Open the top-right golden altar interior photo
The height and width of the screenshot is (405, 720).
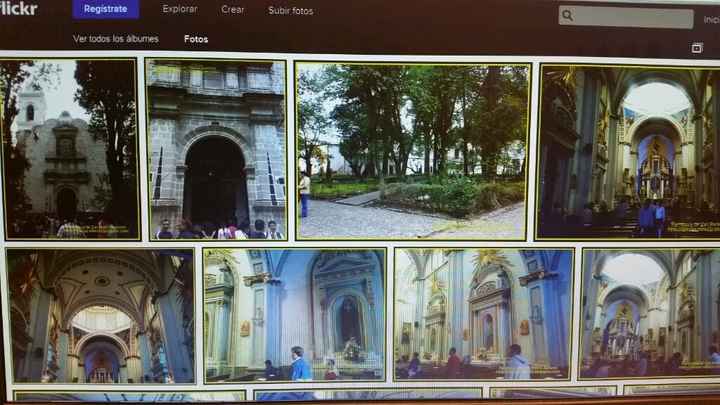pyautogui.click(x=628, y=152)
